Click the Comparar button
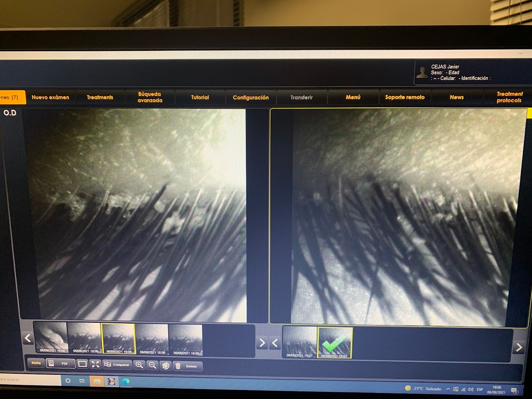532x399 pixels. click(x=117, y=365)
